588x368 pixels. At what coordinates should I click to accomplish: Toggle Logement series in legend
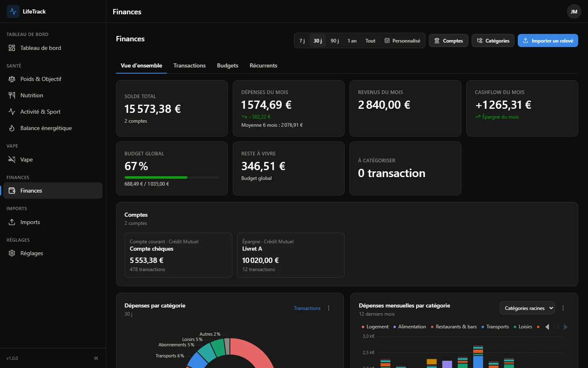[x=375, y=327]
